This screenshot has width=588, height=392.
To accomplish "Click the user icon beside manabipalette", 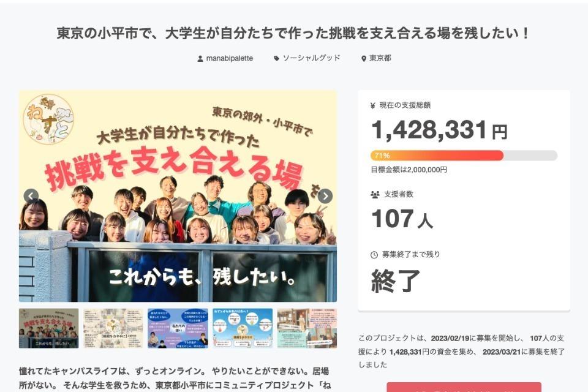I will point(200,59).
